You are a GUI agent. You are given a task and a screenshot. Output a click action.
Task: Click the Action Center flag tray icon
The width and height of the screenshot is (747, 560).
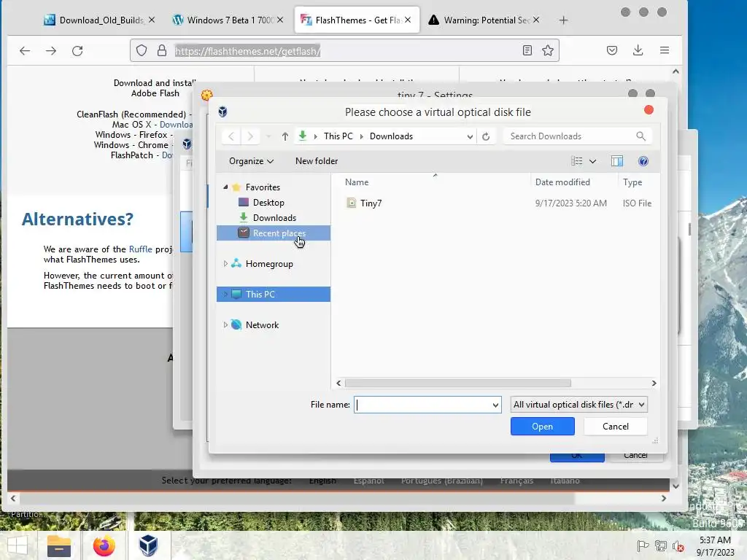click(643, 545)
